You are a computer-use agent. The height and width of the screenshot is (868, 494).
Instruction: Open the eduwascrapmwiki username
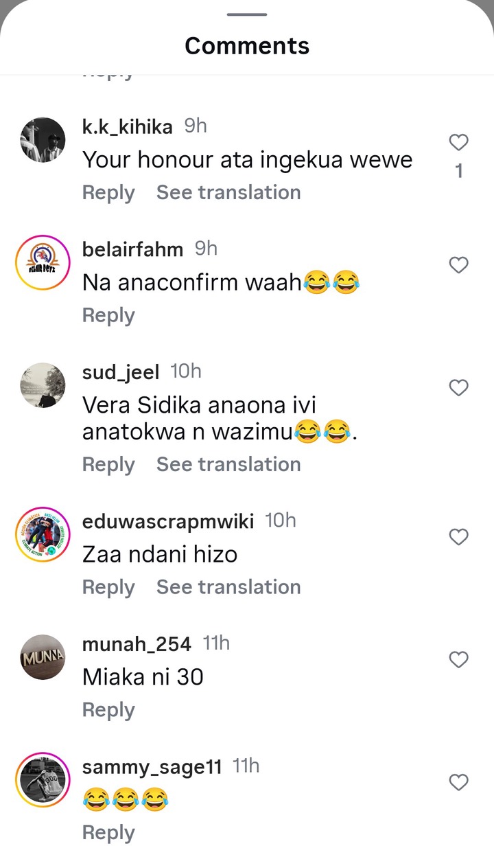tap(168, 522)
